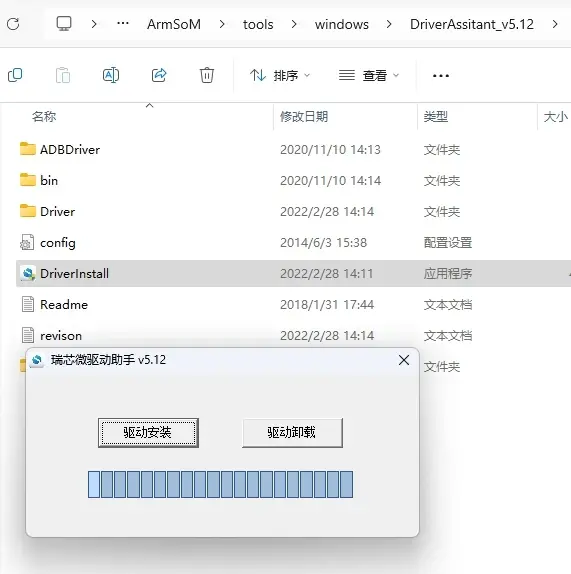Click the Delete trash icon
This screenshot has width=571, height=574.
[x=207, y=75]
